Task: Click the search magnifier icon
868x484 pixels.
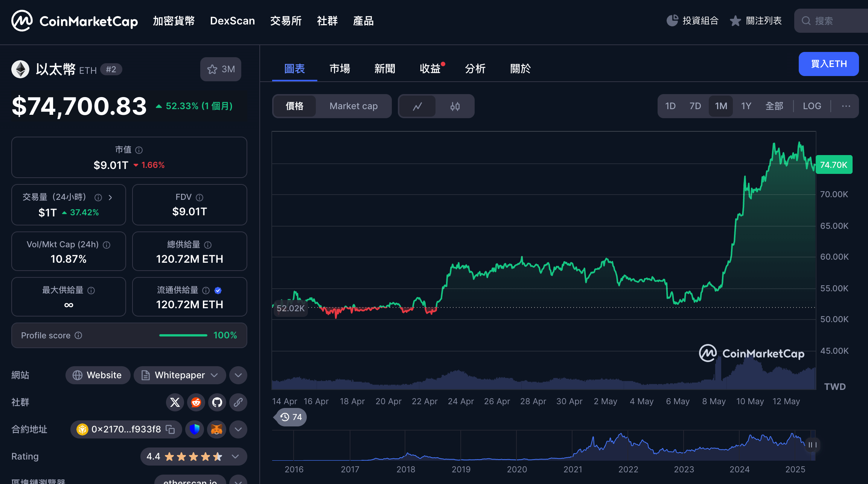Action: coord(806,21)
